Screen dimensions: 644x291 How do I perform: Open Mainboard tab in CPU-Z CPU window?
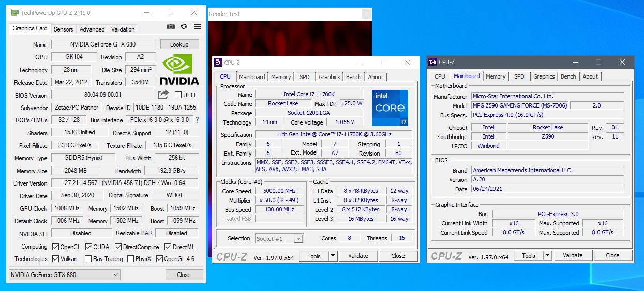[x=252, y=77]
